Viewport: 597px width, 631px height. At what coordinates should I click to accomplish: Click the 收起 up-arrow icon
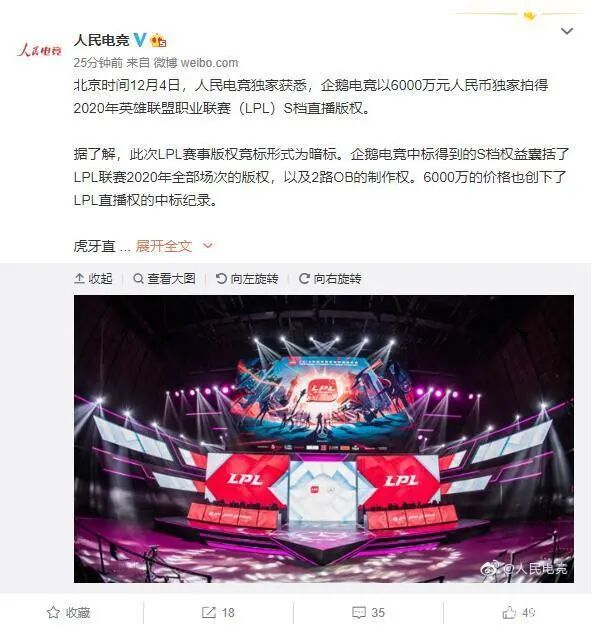click(79, 278)
